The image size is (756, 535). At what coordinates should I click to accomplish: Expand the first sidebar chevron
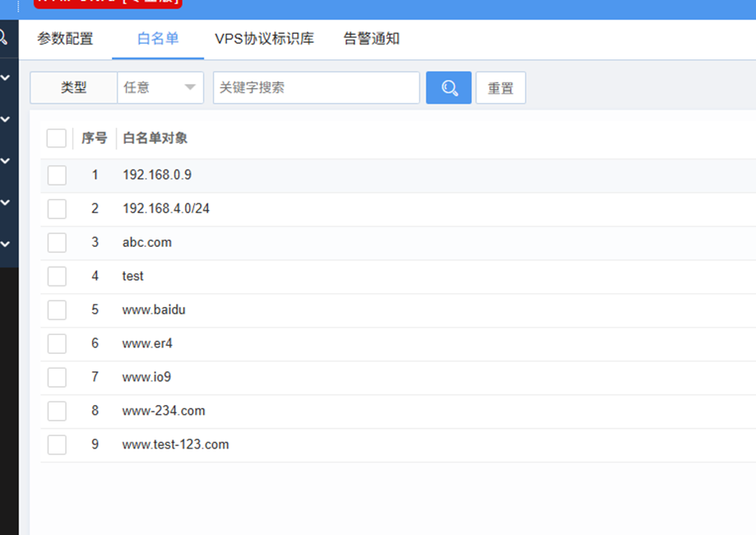click(5, 77)
